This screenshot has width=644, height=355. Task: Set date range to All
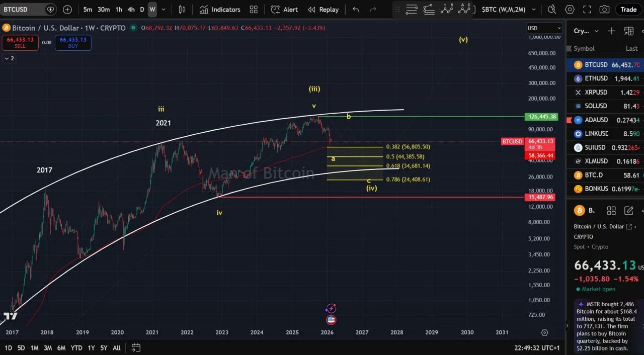pos(116,348)
